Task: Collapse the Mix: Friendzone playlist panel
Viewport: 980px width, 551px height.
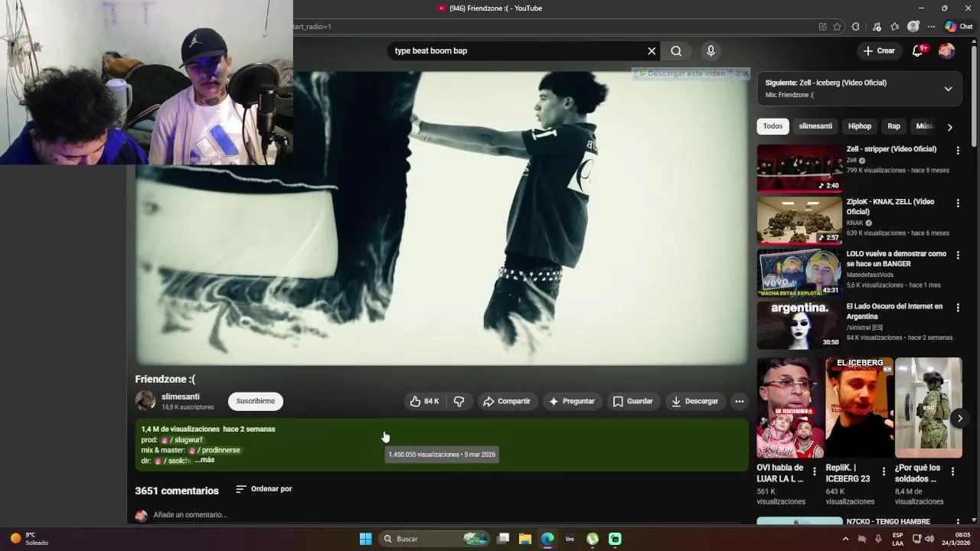Action: point(948,89)
